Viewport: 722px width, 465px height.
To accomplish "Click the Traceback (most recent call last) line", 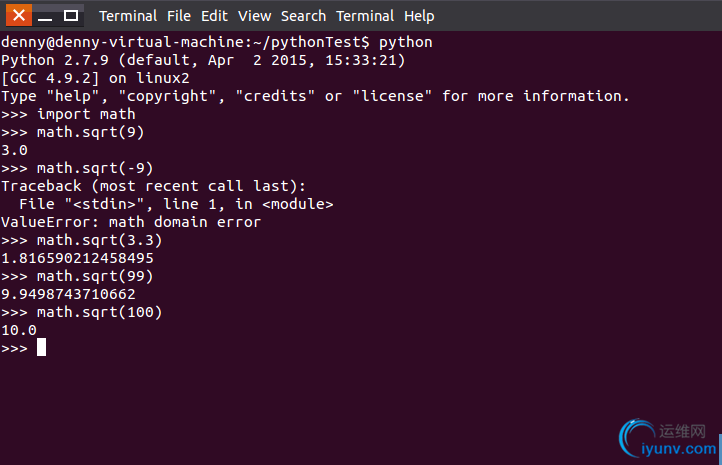I will (153, 186).
